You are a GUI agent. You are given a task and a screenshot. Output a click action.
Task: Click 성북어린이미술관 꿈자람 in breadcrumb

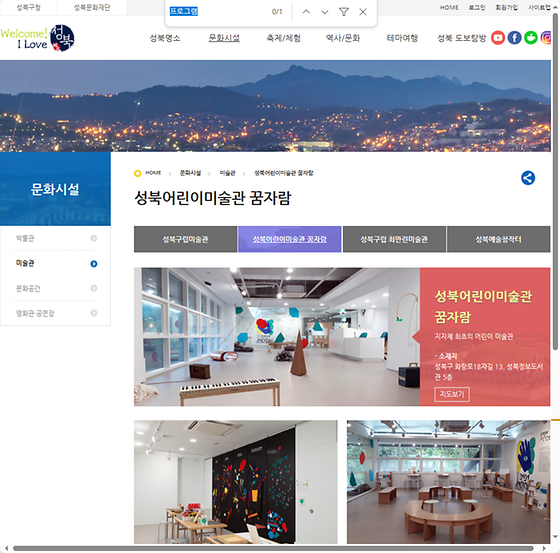(284, 173)
